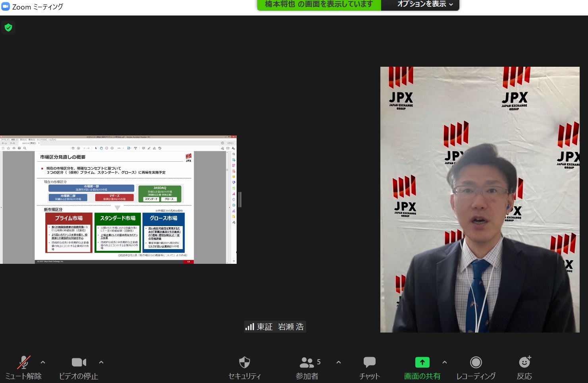Image resolution: width=588 pixels, height=383 pixels.
Task: Click the Zoom app icon in title bar
Action: 6,7
